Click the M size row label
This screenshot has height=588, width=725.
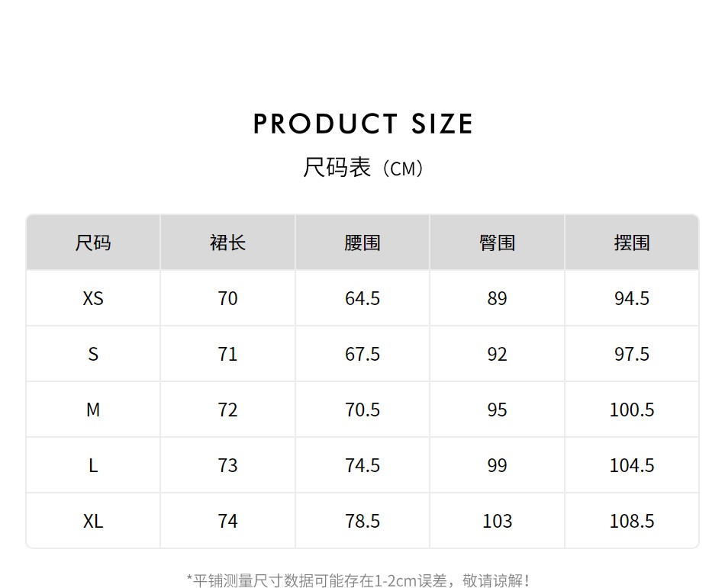pos(93,410)
